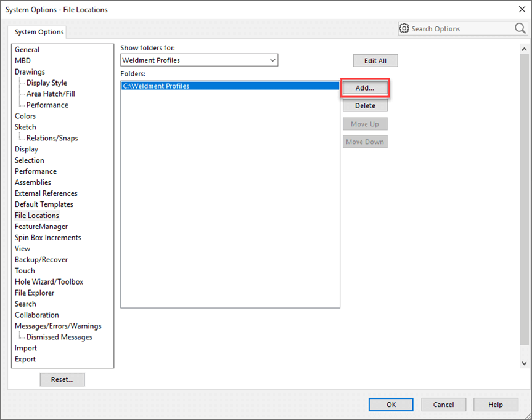Click the scrollbar down arrow
This screenshot has height=420, width=532.
(x=524, y=363)
